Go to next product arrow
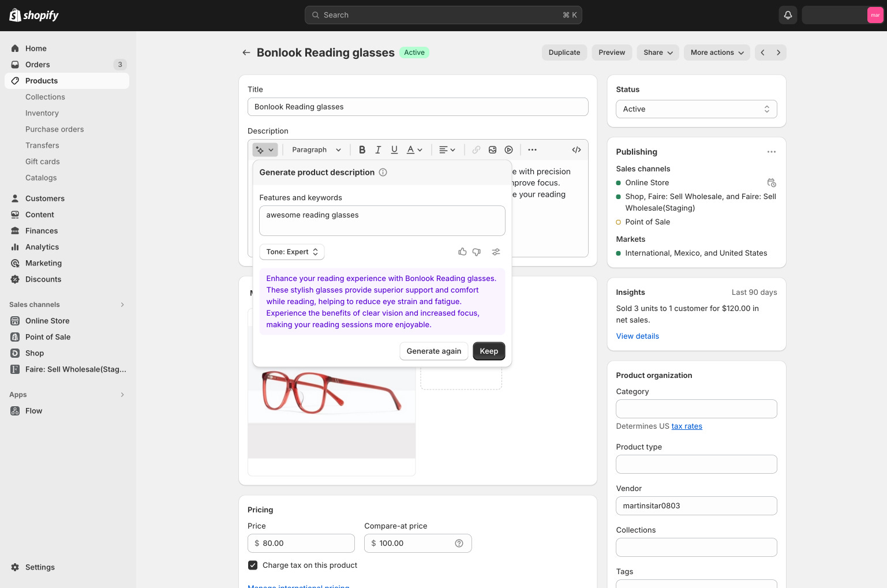This screenshot has width=887, height=588. 779,53
